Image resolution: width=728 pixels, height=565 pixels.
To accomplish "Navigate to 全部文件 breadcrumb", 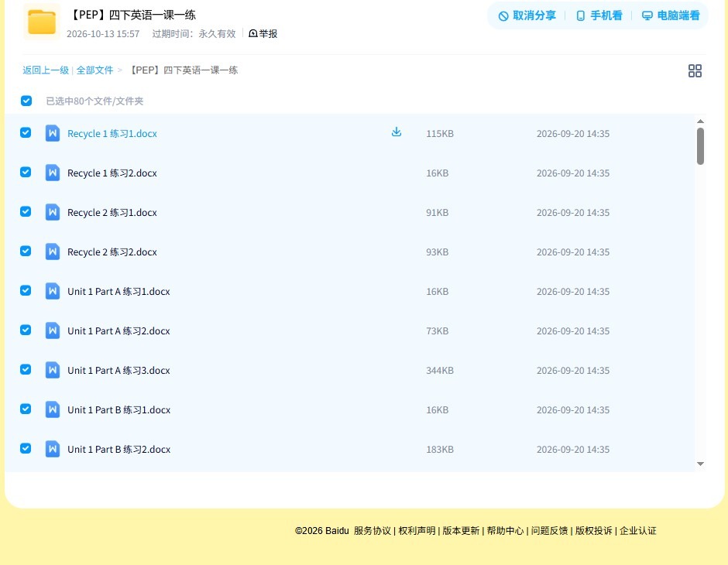I will pyautogui.click(x=94, y=70).
